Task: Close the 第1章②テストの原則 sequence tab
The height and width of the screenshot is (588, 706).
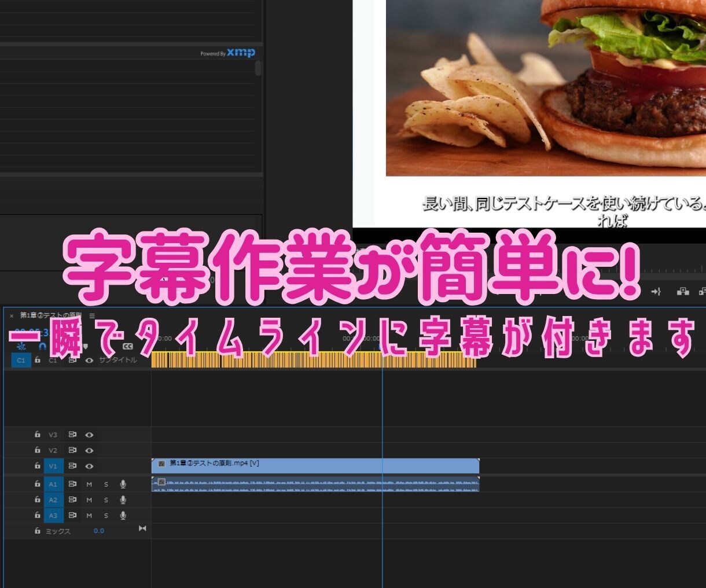Action: [12, 316]
